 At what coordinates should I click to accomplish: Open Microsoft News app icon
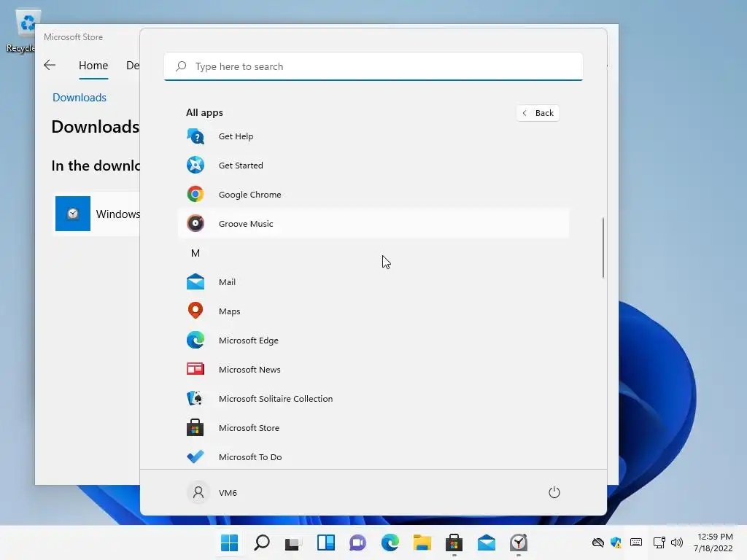point(196,369)
